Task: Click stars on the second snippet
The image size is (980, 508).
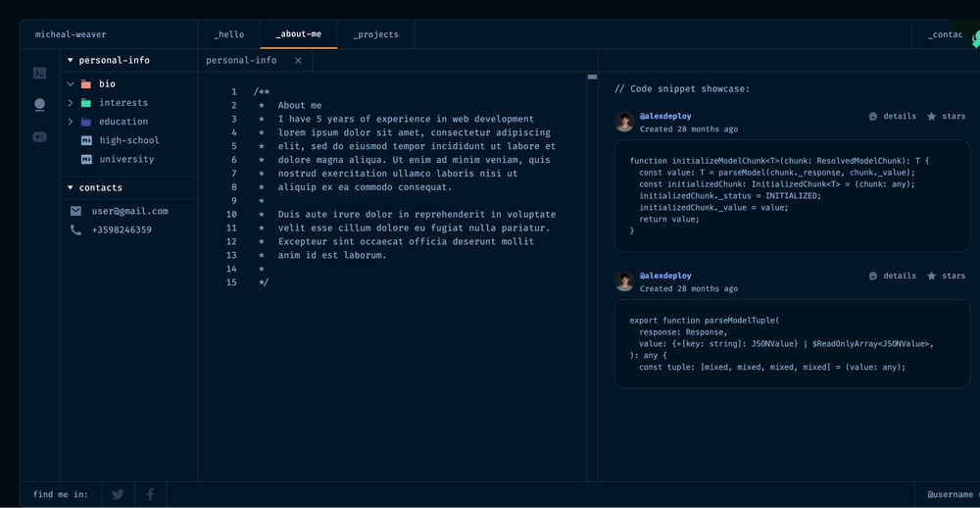Action: [x=954, y=276]
